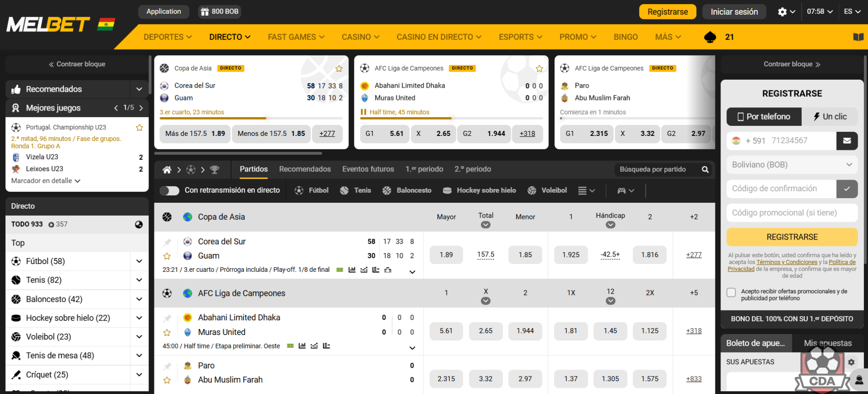Switch to Mis apuestas tab
Image resolution: width=868 pixels, height=394 pixels.
click(x=827, y=343)
